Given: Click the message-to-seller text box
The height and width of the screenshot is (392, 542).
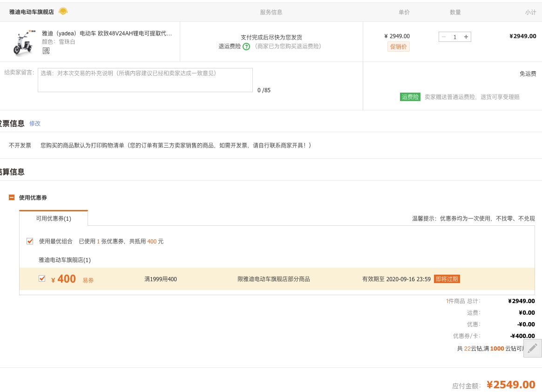Looking at the screenshot, I should point(145,80).
